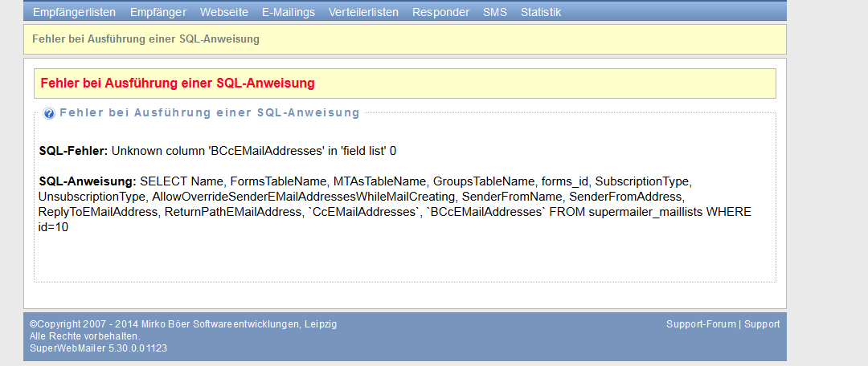Viewport: 868px width, 366px height.
Task: Go to the Verteilerlisten menu
Action: click(x=363, y=12)
